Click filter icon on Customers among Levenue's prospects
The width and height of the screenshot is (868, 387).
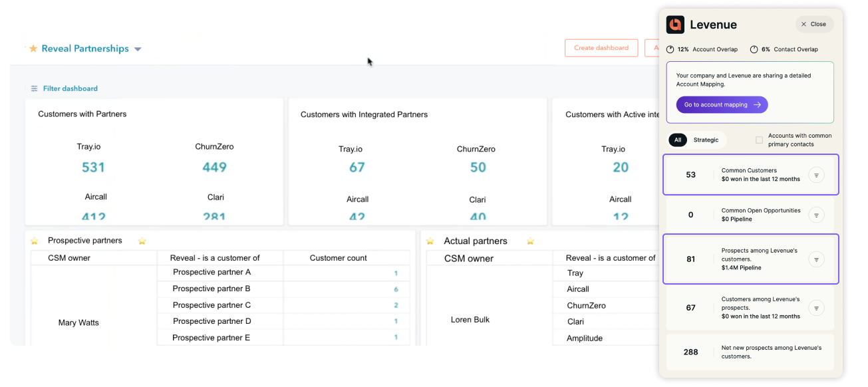pyautogui.click(x=816, y=308)
